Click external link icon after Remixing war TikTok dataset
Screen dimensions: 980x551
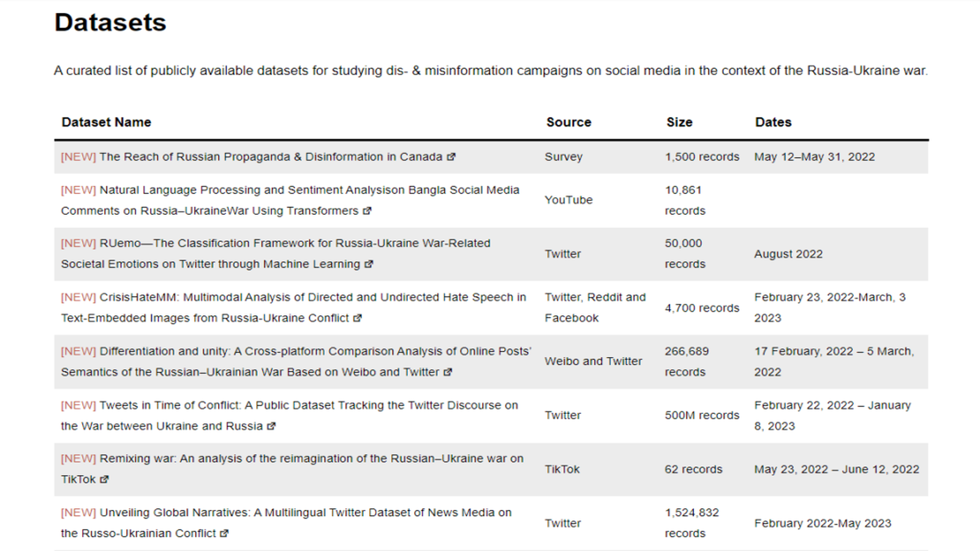click(x=104, y=479)
